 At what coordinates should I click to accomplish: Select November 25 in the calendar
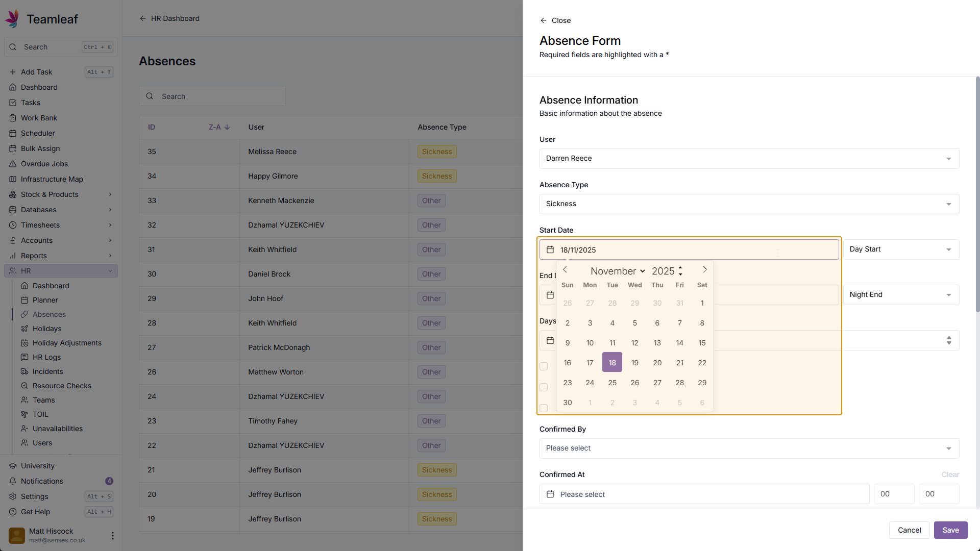[612, 383]
